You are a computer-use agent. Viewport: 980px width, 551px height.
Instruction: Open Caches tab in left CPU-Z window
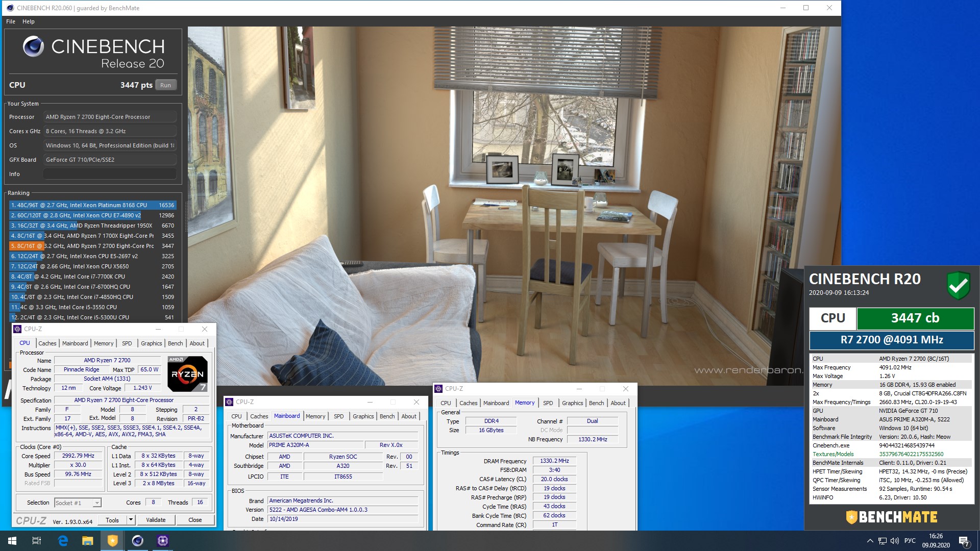47,343
